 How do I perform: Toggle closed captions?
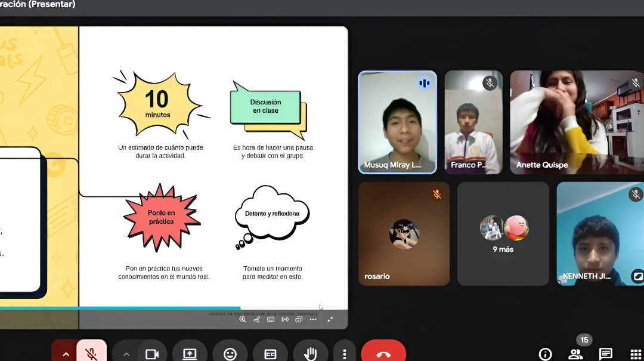pos(270,353)
